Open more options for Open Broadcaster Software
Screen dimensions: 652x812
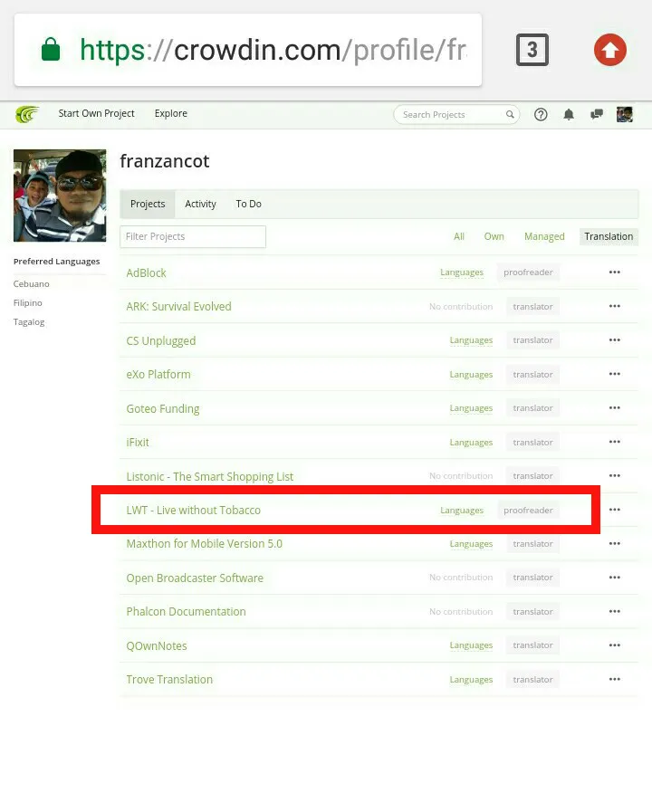(615, 578)
